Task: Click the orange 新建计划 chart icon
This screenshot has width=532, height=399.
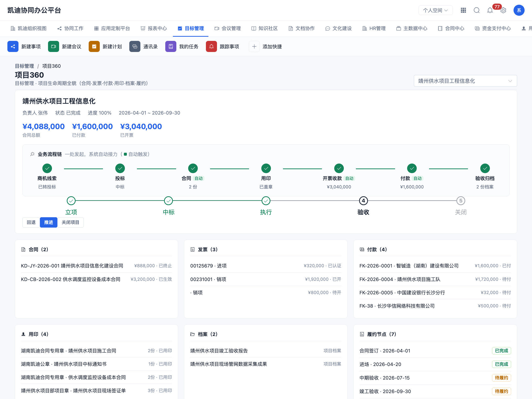Action: tap(94, 47)
